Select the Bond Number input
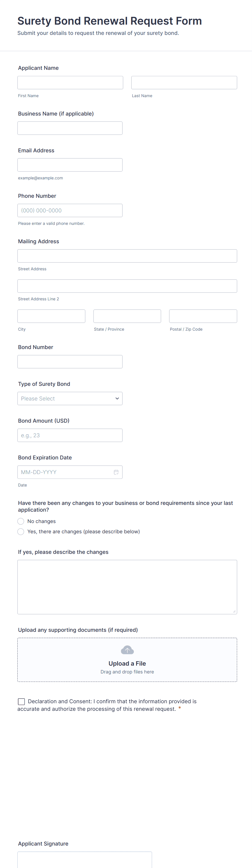This screenshot has width=252, height=868. pos(70,361)
